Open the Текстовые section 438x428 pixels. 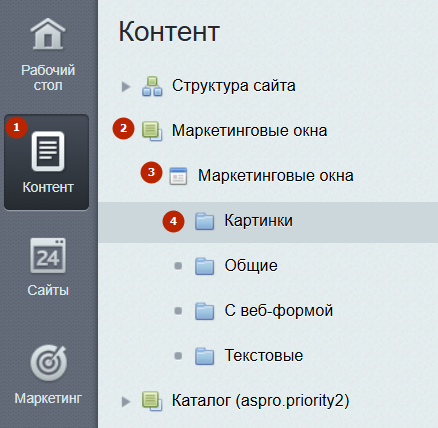(x=264, y=355)
